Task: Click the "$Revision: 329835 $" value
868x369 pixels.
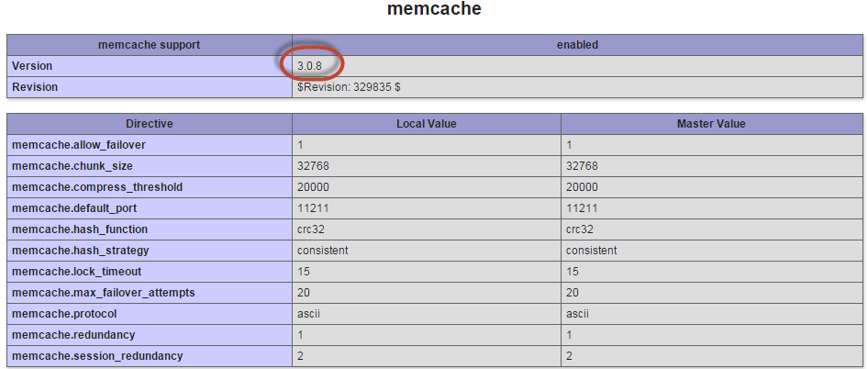Action: click(349, 87)
